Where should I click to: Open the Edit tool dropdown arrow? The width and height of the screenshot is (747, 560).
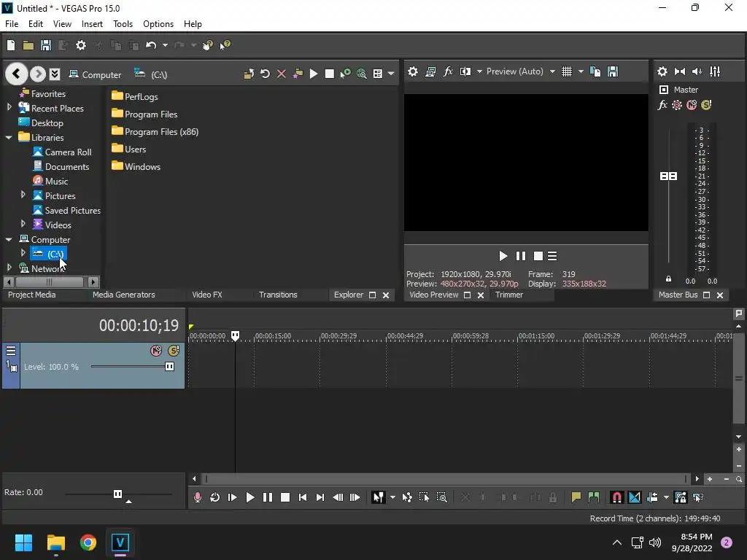pos(392,497)
